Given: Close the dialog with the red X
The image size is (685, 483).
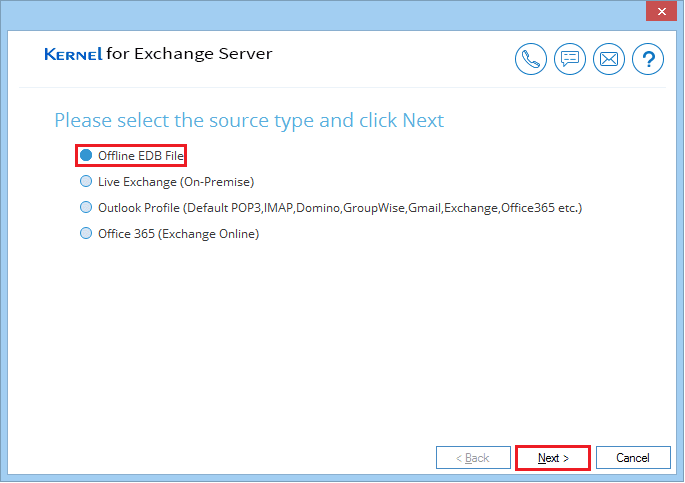Looking at the screenshot, I should pos(661,11).
